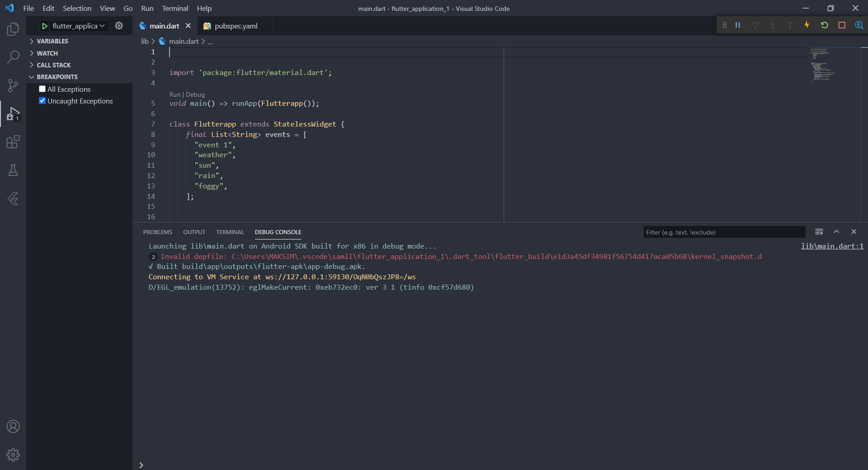The image size is (868, 470).
Task: Open the Search view in activity bar
Action: 13,57
